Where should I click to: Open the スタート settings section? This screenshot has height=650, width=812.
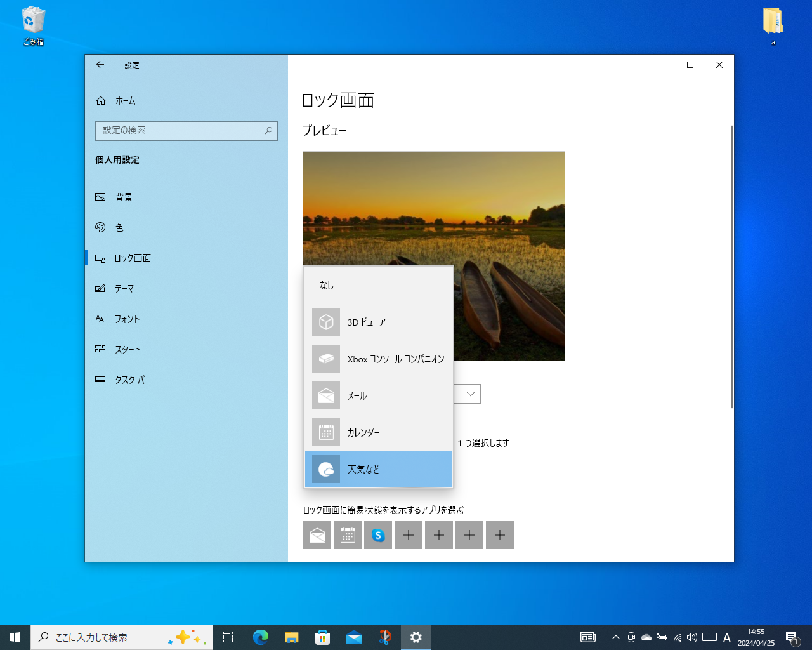127,349
